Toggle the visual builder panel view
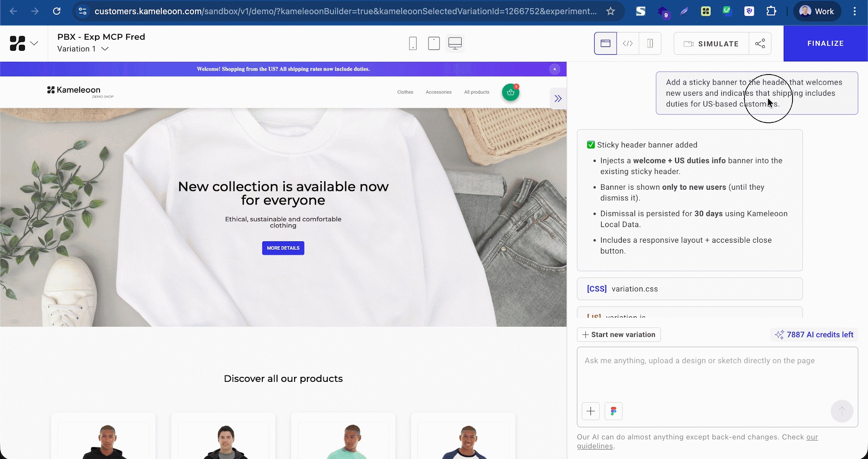This screenshot has width=868, height=459. (x=605, y=43)
